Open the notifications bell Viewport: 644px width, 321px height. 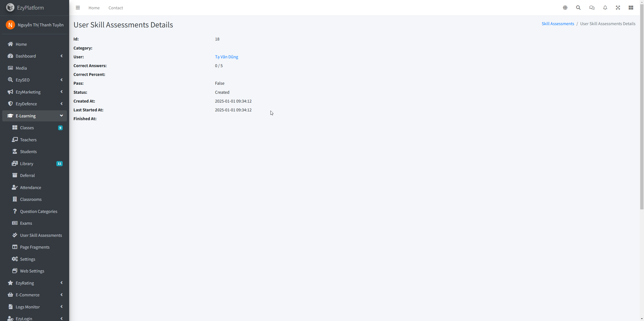(605, 8)
